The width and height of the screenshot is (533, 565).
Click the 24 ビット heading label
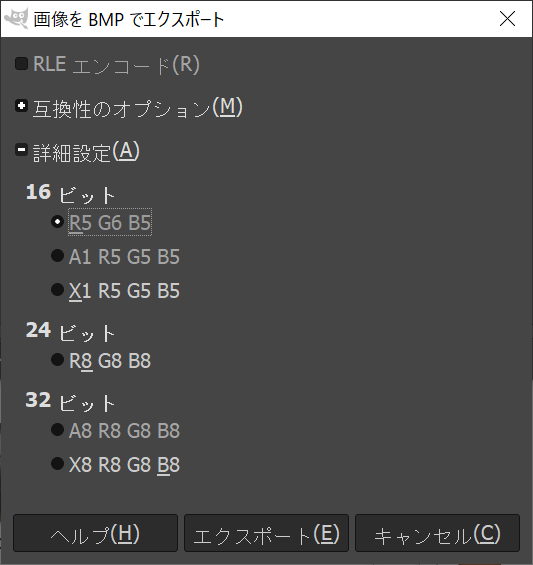pyautogui.click(x=71, y=332)
